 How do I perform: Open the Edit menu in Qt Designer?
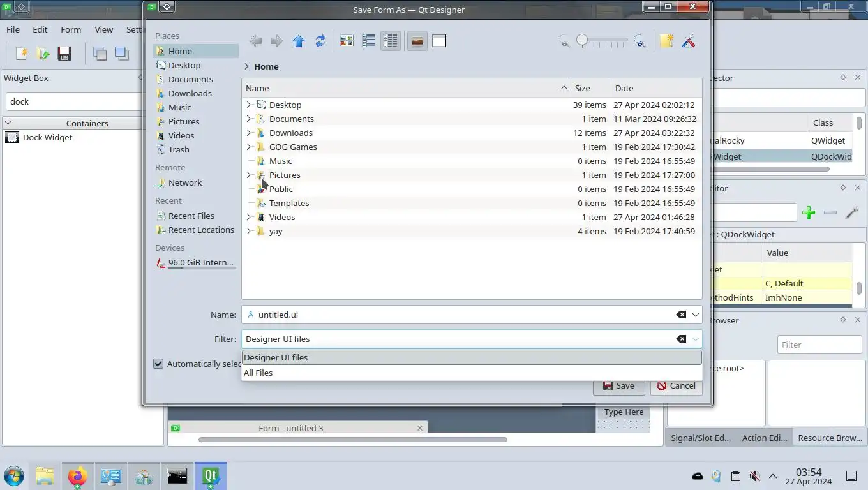click(x=40, y=29)
